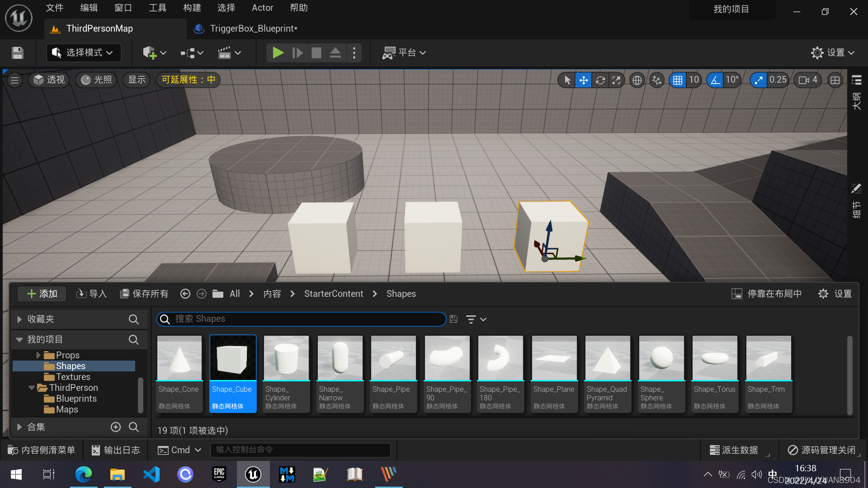Expand the Props folder tree arrow
868x488 pixels.
38,355
